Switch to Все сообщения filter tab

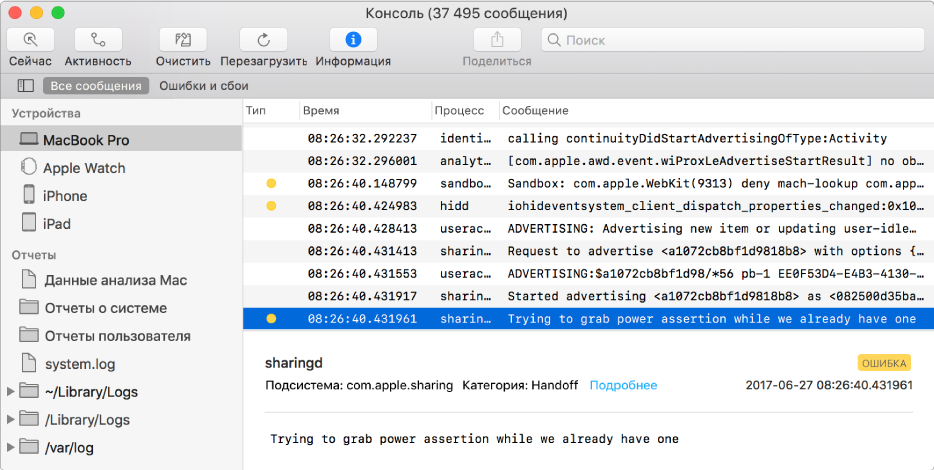pos(96,86)
